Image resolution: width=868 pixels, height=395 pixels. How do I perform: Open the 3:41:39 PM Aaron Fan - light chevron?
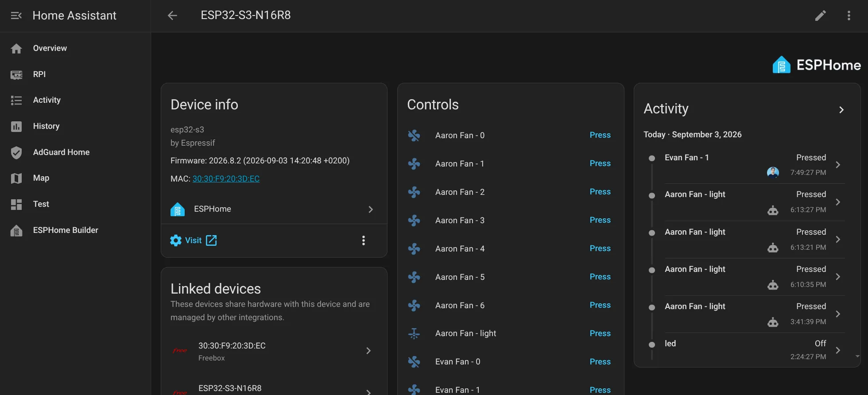point(838,314)
